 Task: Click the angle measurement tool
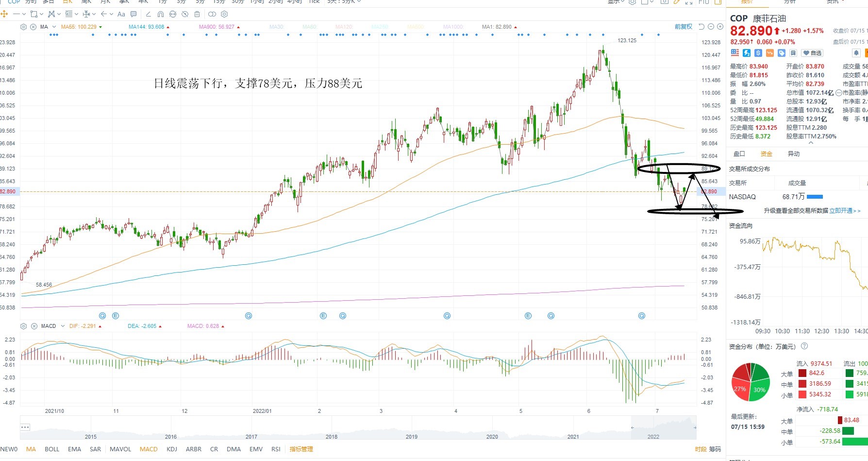click(148, 14)
